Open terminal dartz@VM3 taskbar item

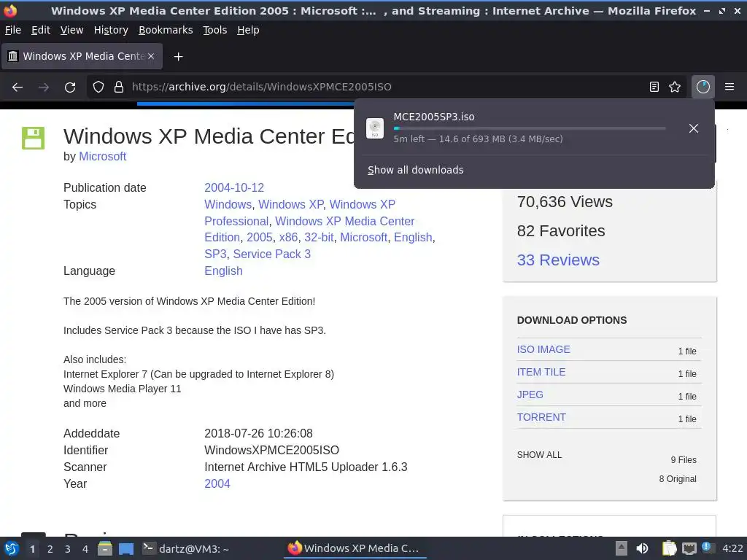(x=186, y=548)
